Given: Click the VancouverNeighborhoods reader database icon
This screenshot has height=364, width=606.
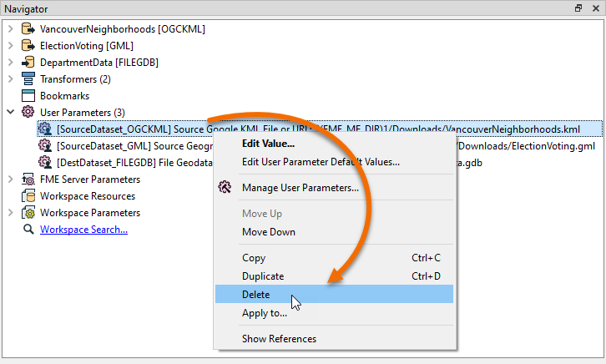Looking at the screenshot, I should (28, 29).
